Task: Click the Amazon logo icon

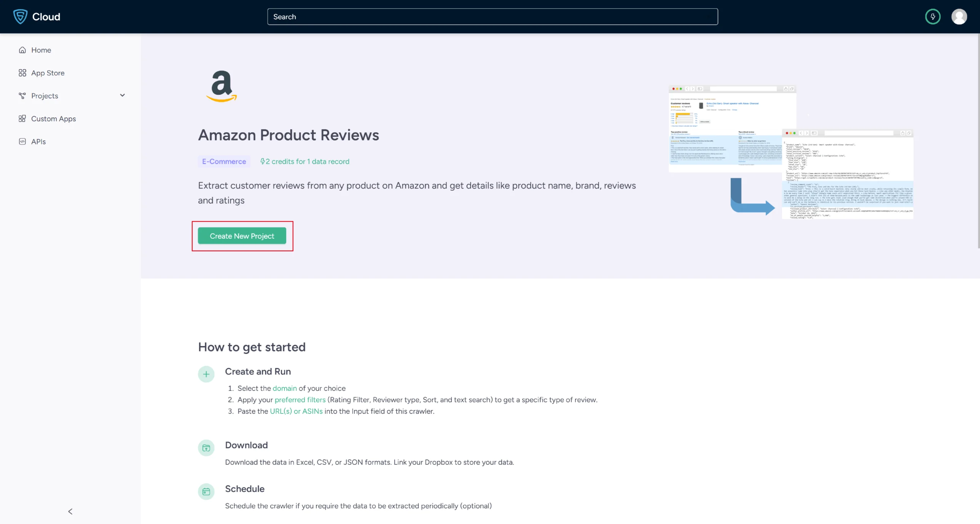Action: (x=221, y=86)
